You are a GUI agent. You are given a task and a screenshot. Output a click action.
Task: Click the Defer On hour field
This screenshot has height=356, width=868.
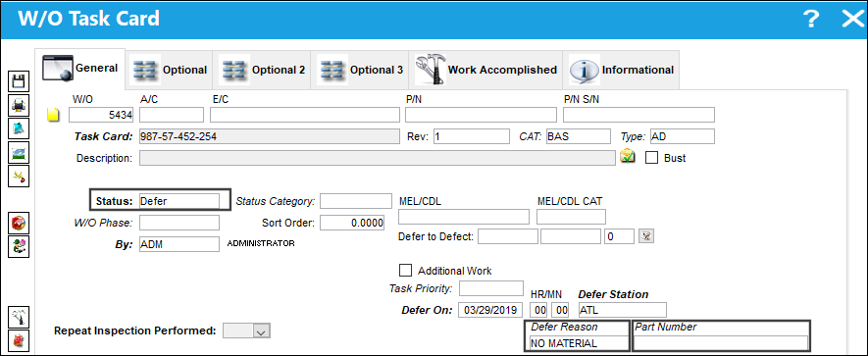tap(539, 310)
